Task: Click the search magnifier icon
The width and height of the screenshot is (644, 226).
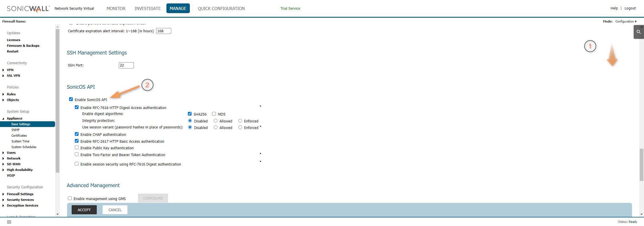Action: pyautogui.click(x=639, y=32)
